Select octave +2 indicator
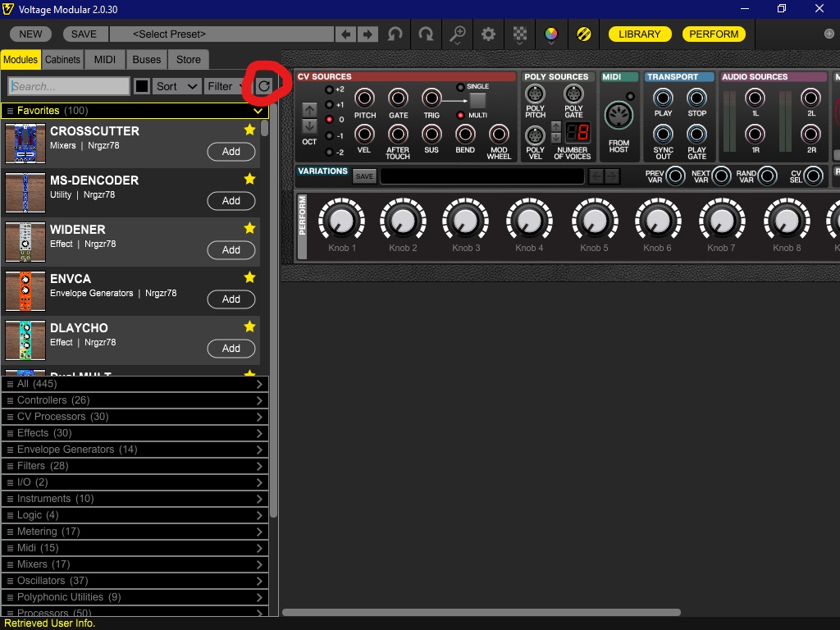 330,89
